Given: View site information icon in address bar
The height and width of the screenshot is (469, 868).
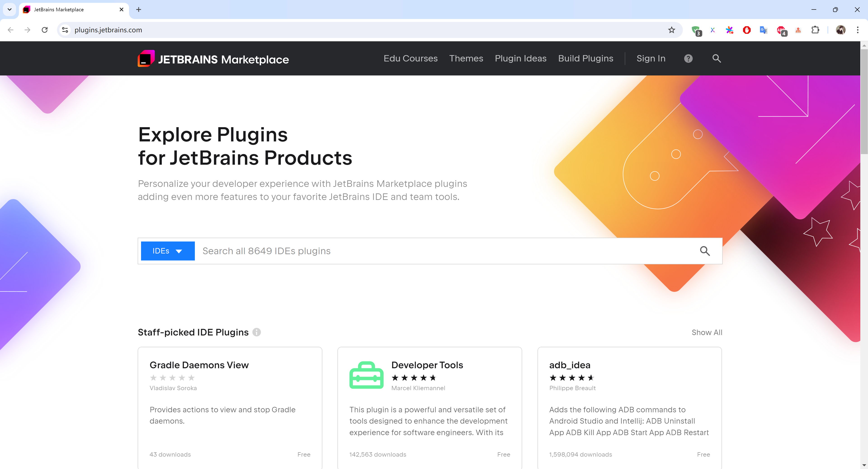Looking at the screenshot, I should 65,30.
